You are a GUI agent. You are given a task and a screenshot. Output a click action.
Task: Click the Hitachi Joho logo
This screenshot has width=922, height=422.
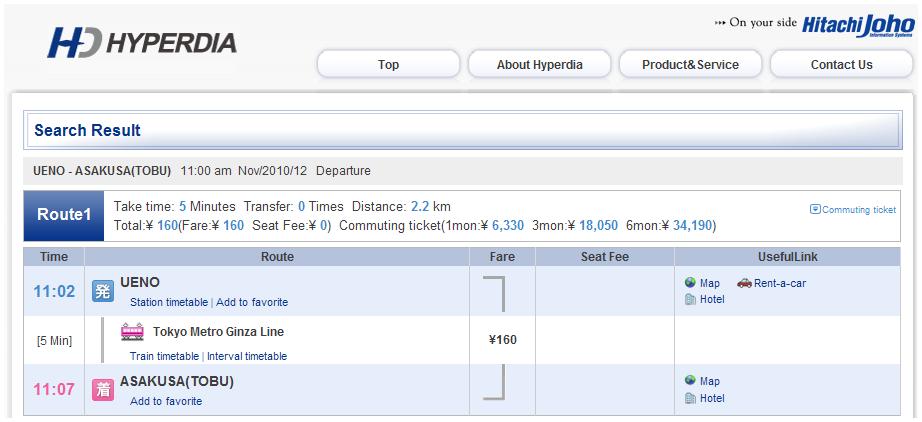point(858,25)
